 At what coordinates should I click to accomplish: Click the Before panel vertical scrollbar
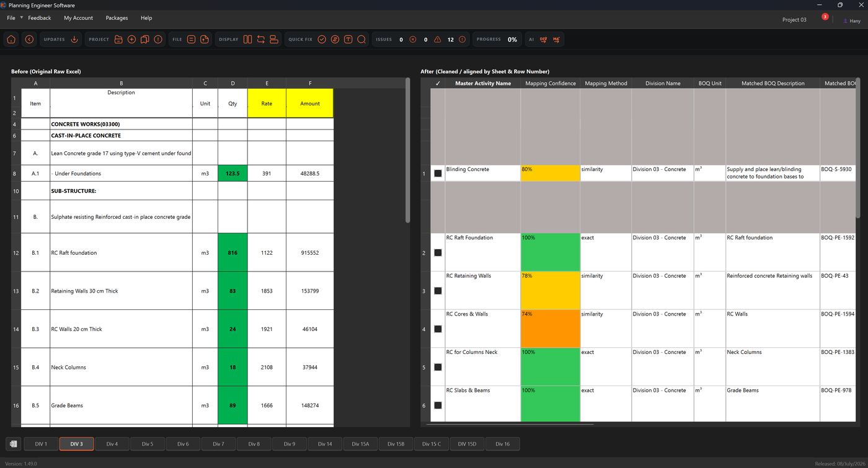tap(407, 150)
